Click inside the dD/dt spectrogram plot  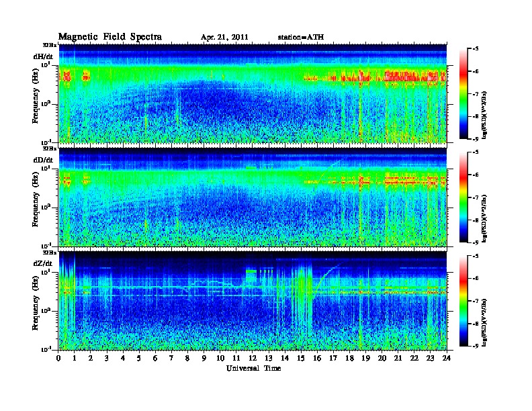pyautogui.click(x=253, y=197)
